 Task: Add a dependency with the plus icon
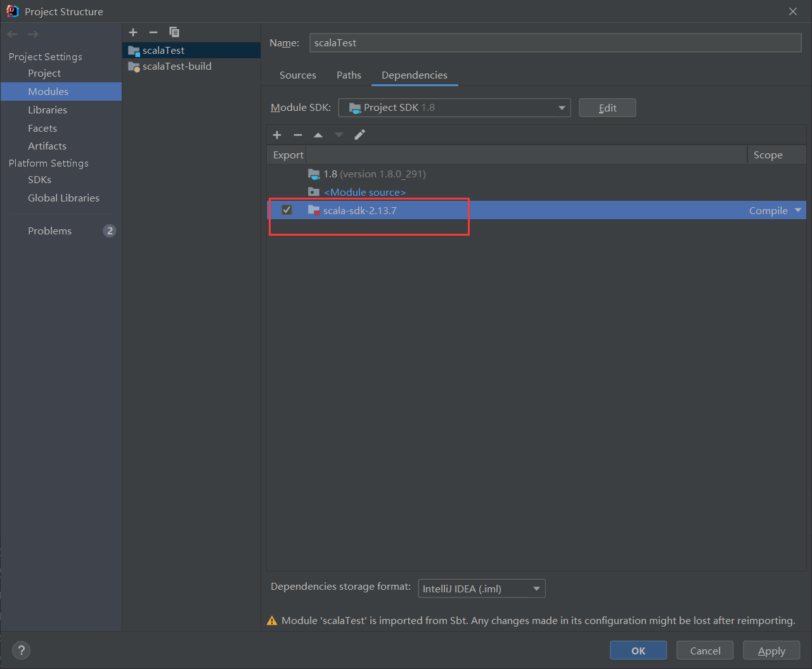click(x=277, y=134)
